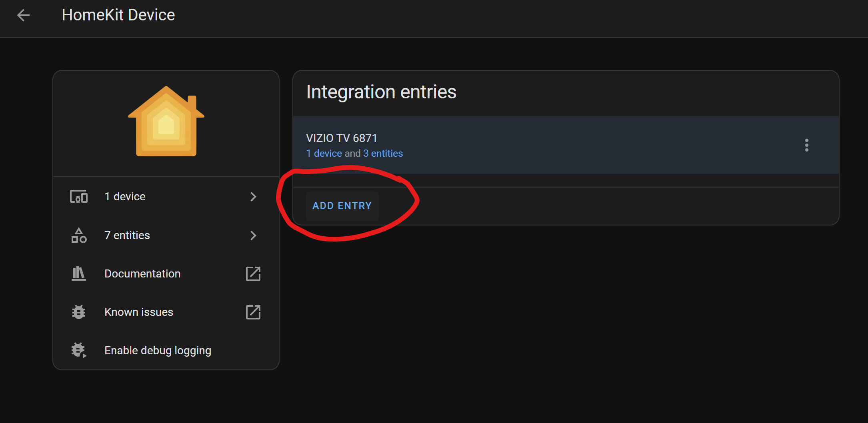Click the ADD ENTRY button
The width and height of the screenshot is (868, 423).
tap(342, 206)
